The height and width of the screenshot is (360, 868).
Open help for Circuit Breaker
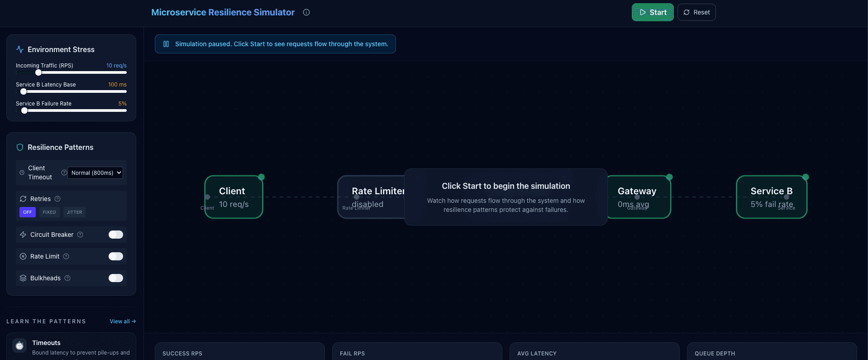point(80,235)
